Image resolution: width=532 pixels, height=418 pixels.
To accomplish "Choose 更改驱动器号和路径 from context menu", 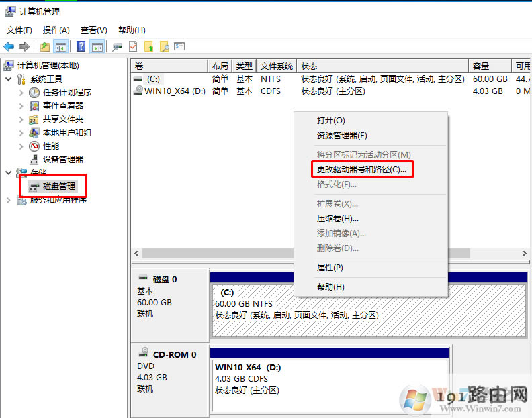I will click(361, 170).
